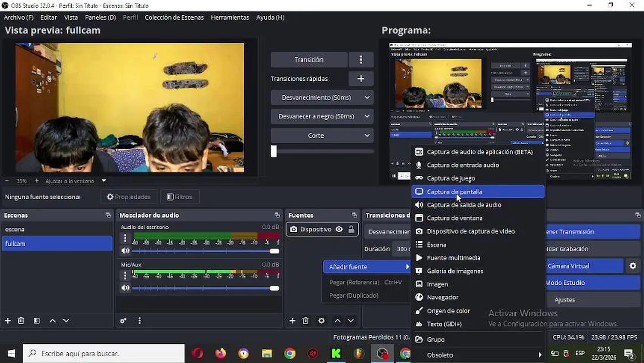This screenshot has width=644, height=363.
Task: Open Firefox in taskbar
Action: (220, 353)
